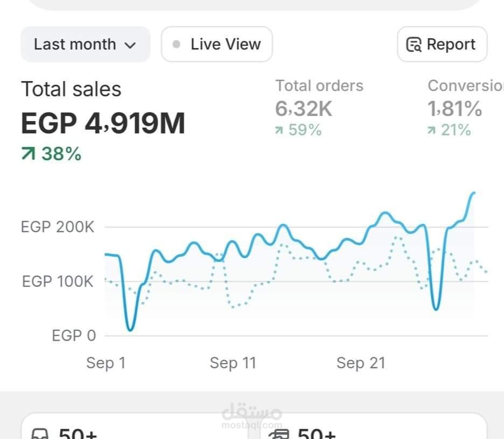Click the EGP 200K gridline label
This screenshot has height=439, width=504.
click(x=58, y=227)
